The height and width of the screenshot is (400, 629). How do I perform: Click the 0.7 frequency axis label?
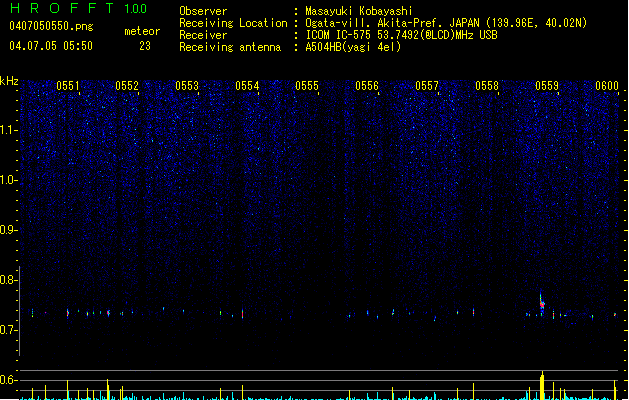coord(9,330)
